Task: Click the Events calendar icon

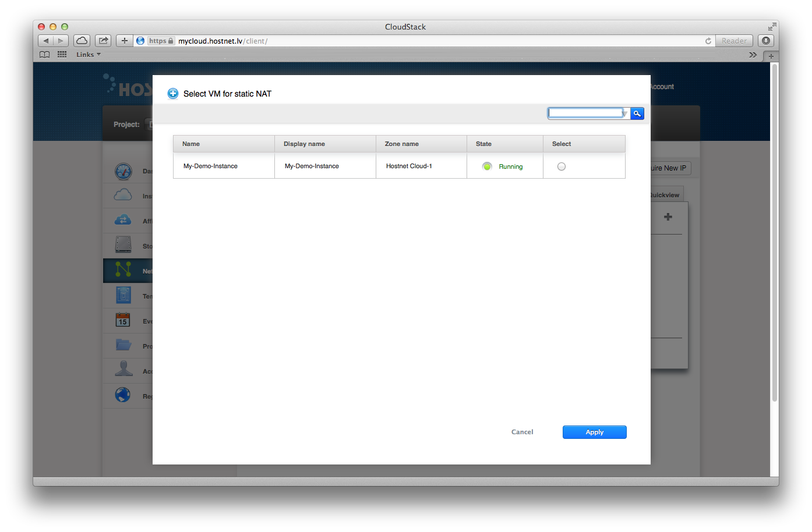Action: 123,320
